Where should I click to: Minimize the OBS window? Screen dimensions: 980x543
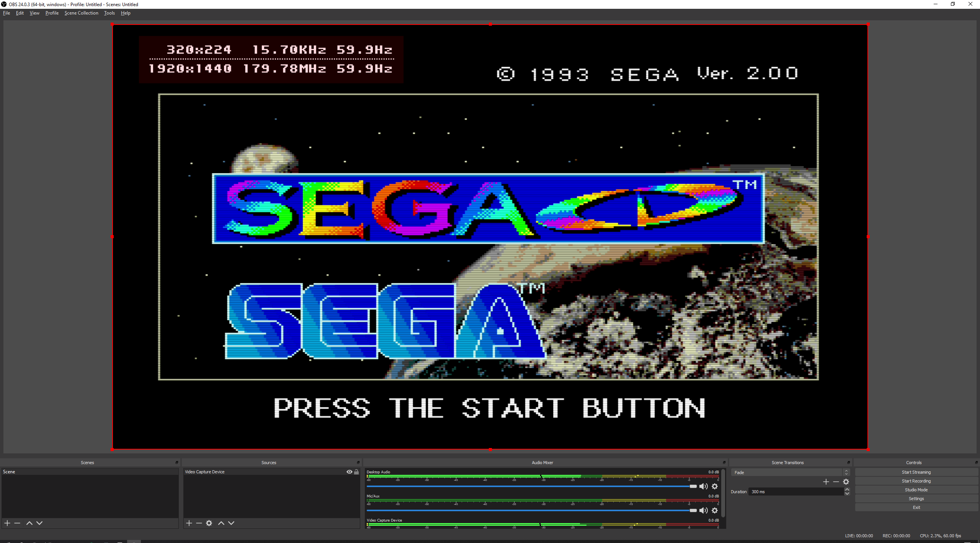pyautogui.click(x=935, y=4)
